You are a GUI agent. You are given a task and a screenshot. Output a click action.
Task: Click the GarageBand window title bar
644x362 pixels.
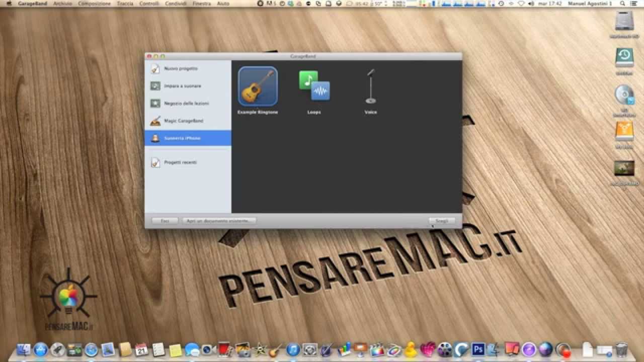click(303, 56)
